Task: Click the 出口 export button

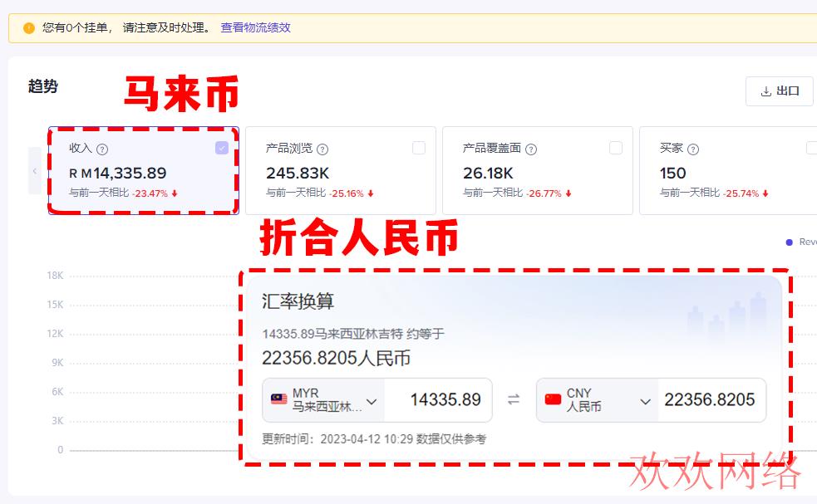Action: pyautogui.click(x=780, y=91)
